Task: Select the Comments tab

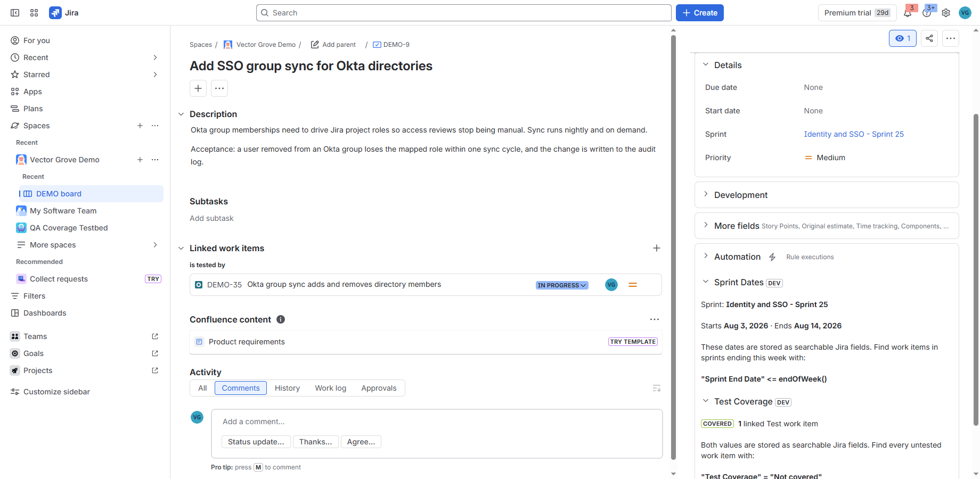Action: pyautogui.click(x=241, y=388)
